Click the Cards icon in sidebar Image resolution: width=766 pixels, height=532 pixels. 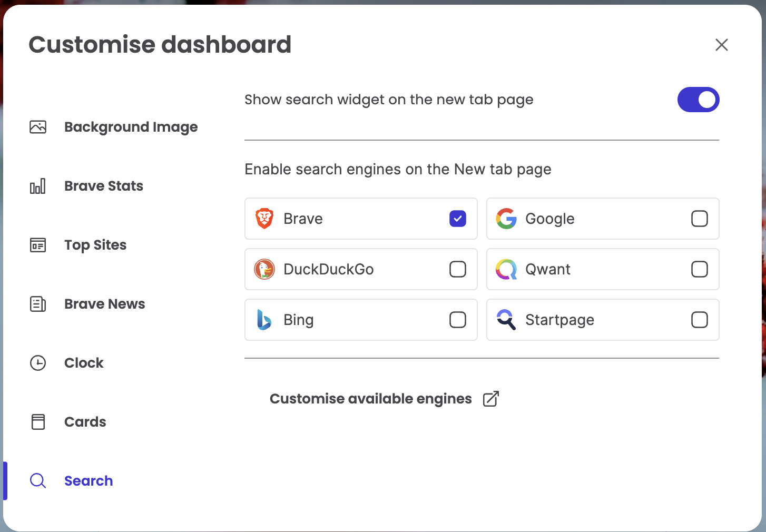[38, 422]
